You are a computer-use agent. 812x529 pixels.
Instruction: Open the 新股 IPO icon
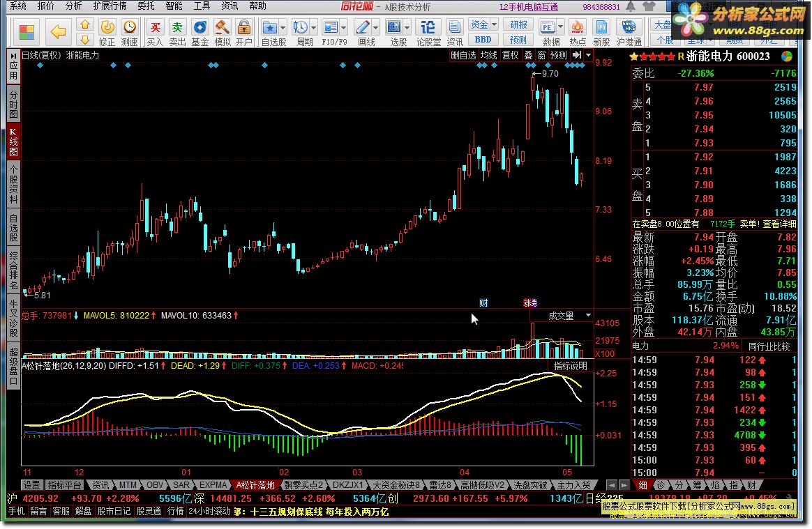click(x=601, y=32)
